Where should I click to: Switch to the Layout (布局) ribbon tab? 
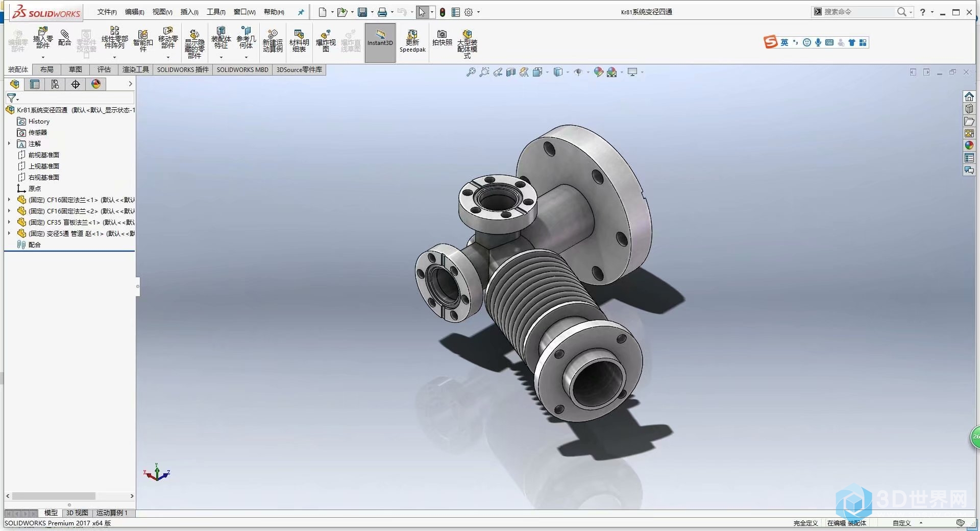point(46,69)
